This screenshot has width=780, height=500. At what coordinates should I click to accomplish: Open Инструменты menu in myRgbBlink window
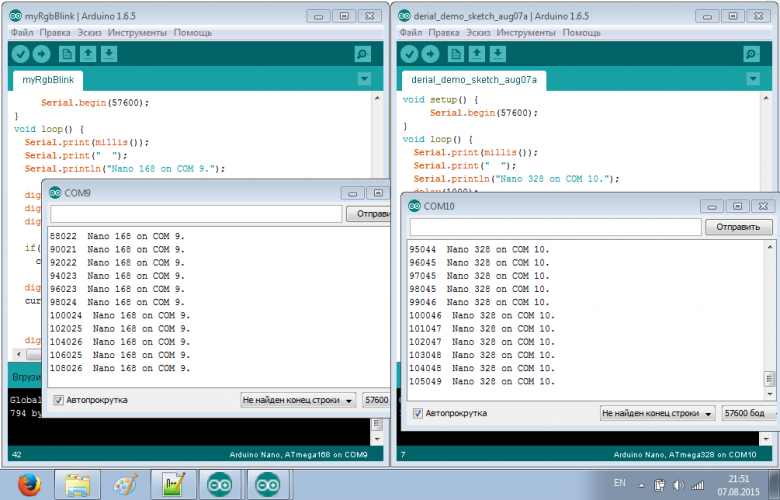point(137,33)
